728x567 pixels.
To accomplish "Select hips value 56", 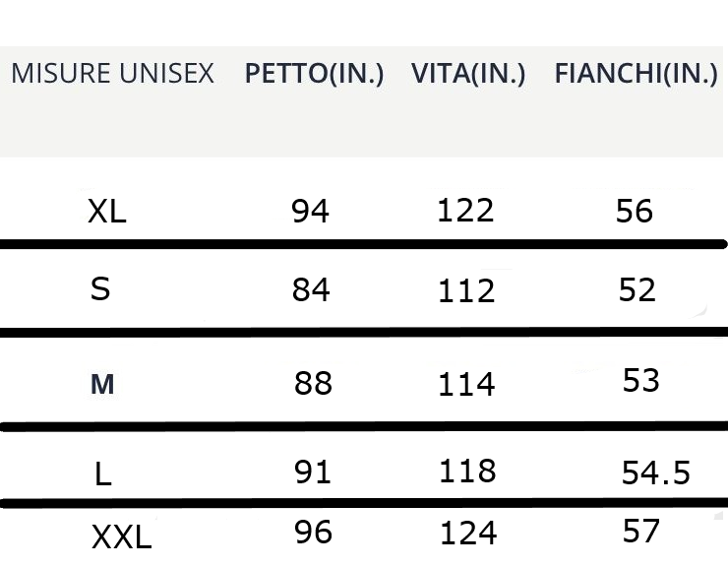I will (634, 212).
